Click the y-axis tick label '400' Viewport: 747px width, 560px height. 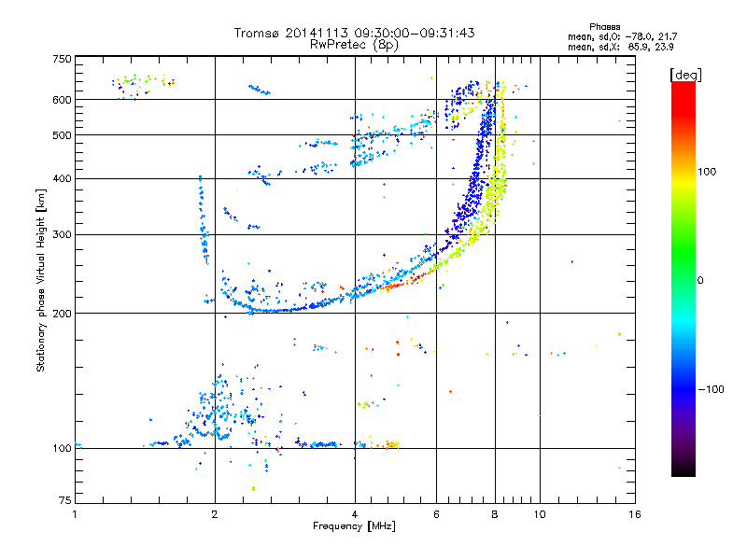click(62, 178)
